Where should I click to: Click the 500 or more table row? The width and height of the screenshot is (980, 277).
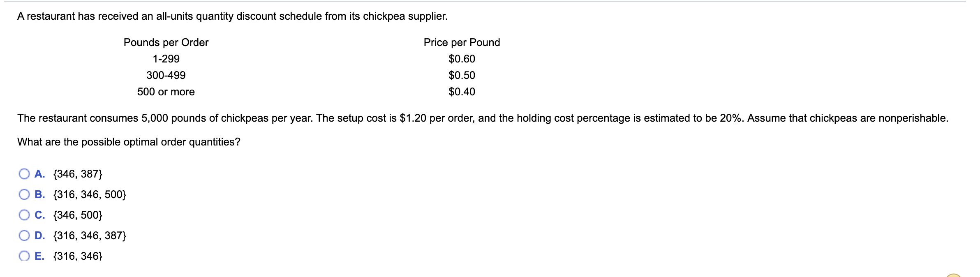[x=166, y=92]
